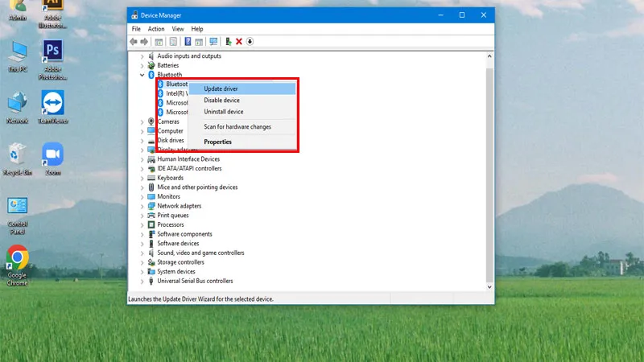Select the Zoom desktop shortcut
This screenshot has height=362, width=644.
pos(52,159)
